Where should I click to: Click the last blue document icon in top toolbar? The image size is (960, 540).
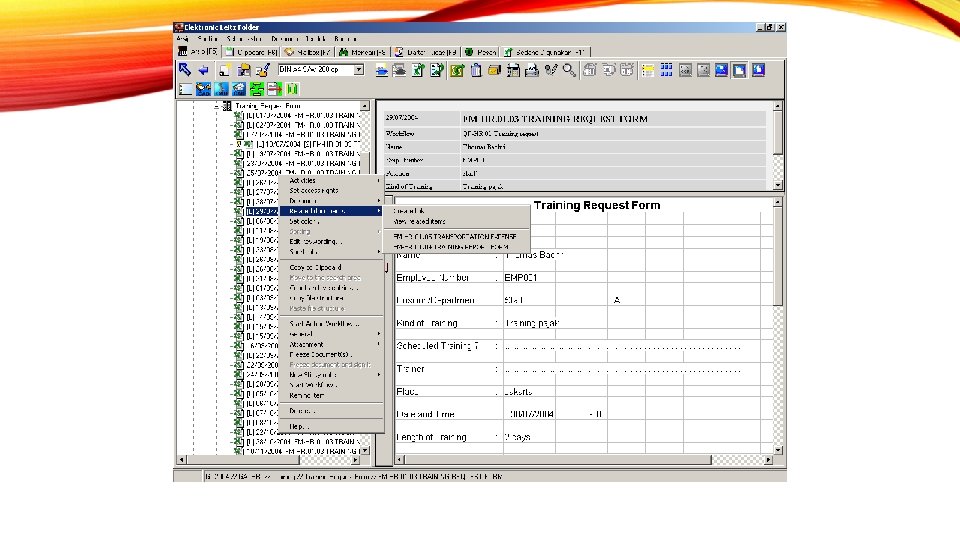click(759, 70)
